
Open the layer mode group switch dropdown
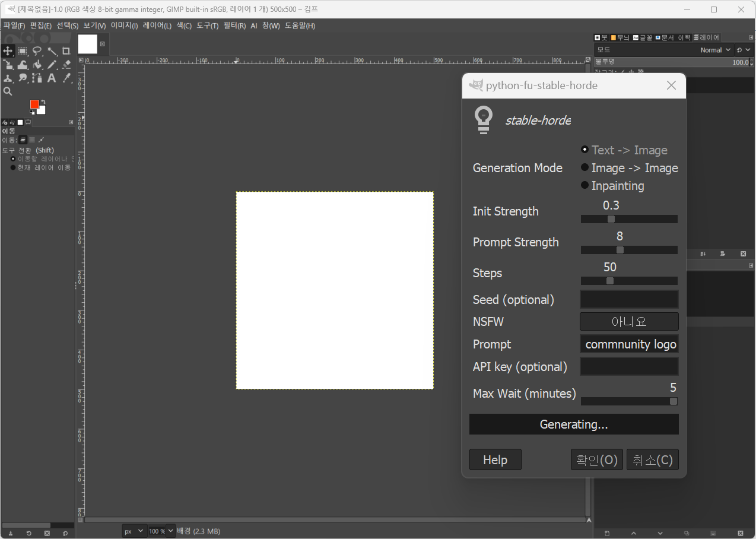click(x=744, y=50)
